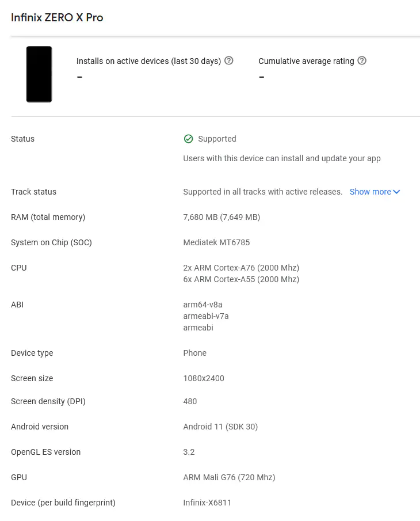
Task: Click the black phone device thumbnail
Action: (x=39, y=74)
